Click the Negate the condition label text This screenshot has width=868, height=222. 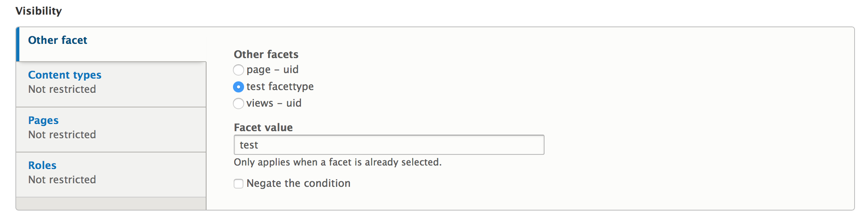point(299,183)
